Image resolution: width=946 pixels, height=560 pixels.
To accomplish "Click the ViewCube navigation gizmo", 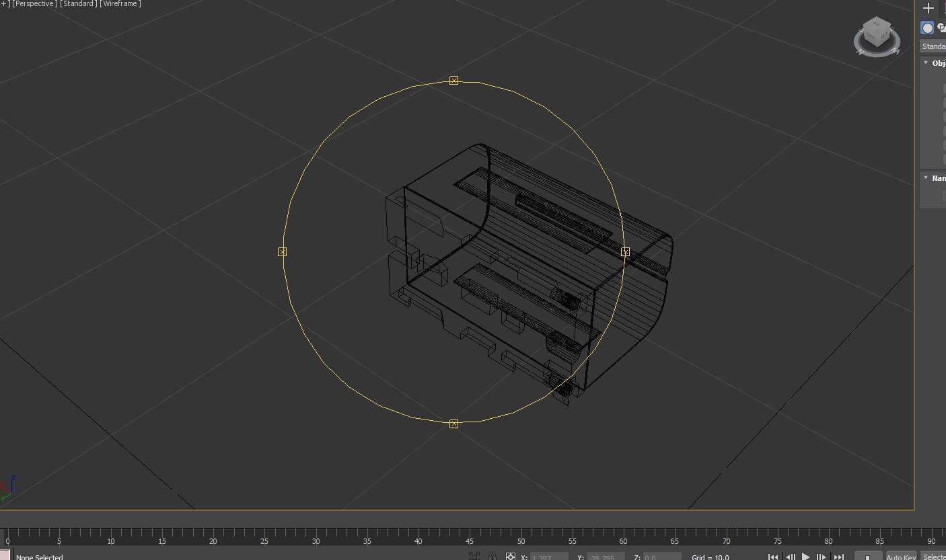I will pyautogui.click(x=877, y=36).
